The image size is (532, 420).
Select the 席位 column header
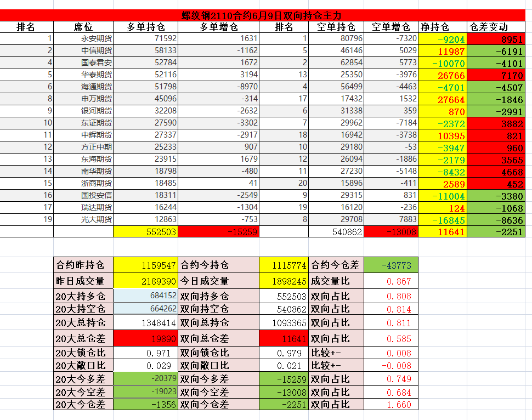pyautogui.click(x=83, y=27)
